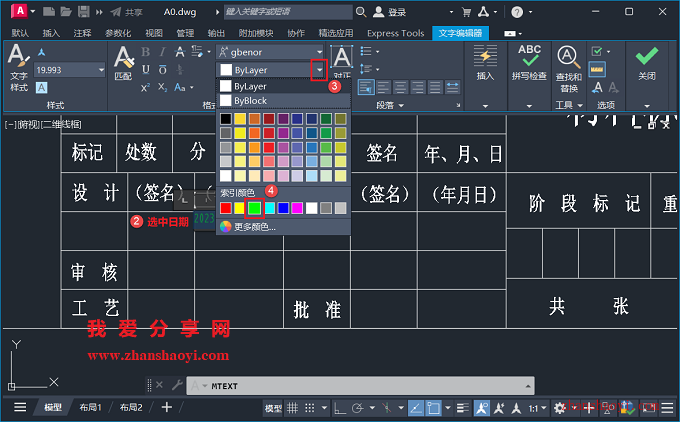Toggle the annotative text icon
680x422 pixels.
click(x=41, y=52)
